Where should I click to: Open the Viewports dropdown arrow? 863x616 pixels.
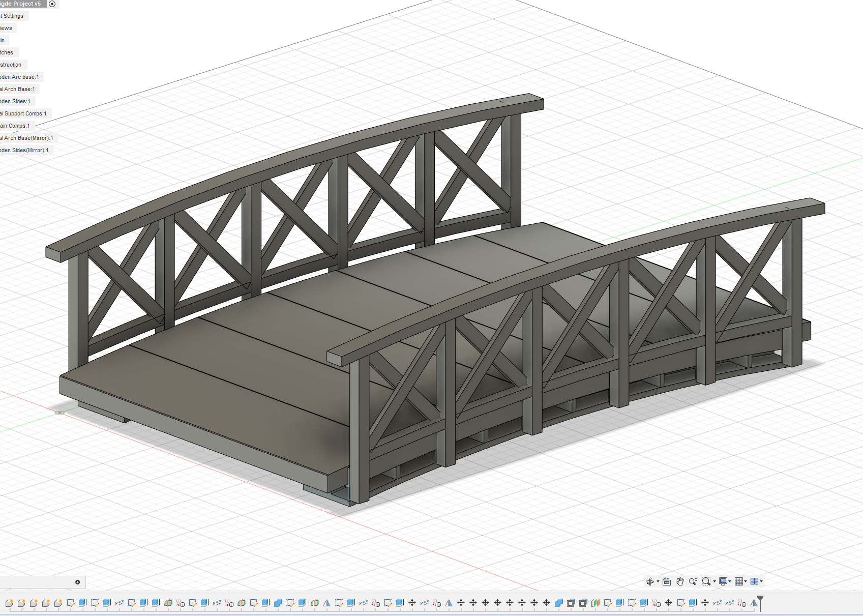(x=761, y=581)
